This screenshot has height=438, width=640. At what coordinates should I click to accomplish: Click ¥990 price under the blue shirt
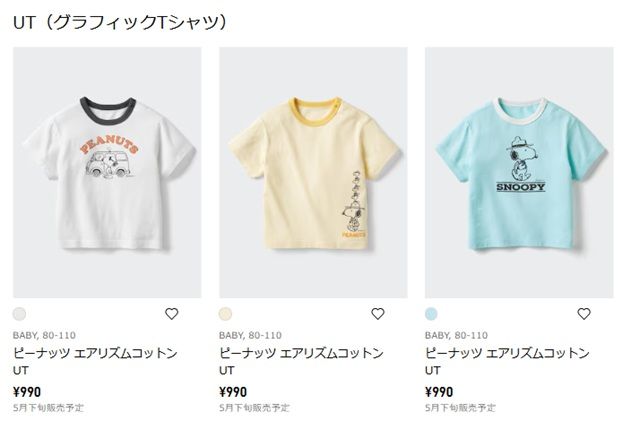pyautogui.click(x=439, y=392)
